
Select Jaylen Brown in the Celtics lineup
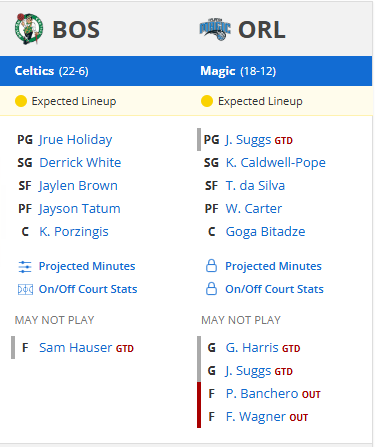[x=78, y=186]
